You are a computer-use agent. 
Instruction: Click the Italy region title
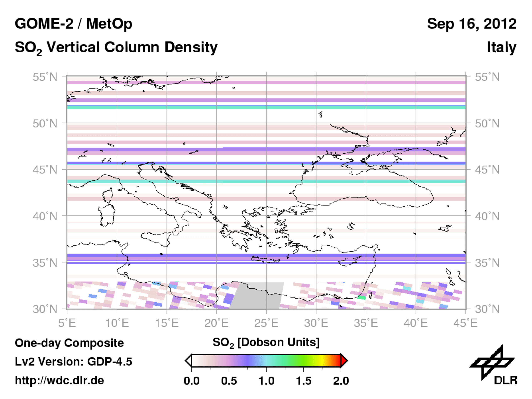point(501,47)
